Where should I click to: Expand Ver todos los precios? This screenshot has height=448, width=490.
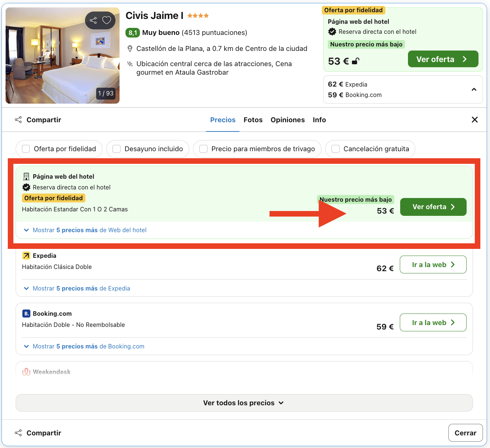pyautogui.click(x=244, y=403)
